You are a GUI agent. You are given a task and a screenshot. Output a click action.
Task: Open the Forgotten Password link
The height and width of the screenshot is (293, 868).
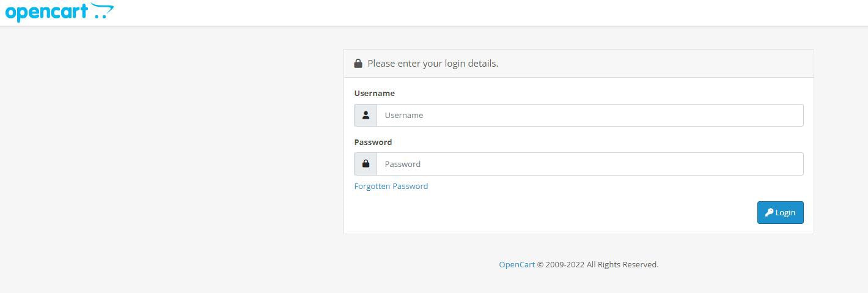(391, 186)
